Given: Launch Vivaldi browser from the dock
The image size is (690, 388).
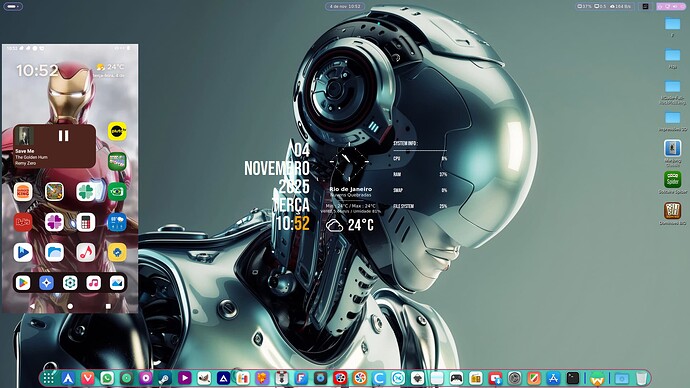Looking at the screenshot, I should (x=87, y=378).
